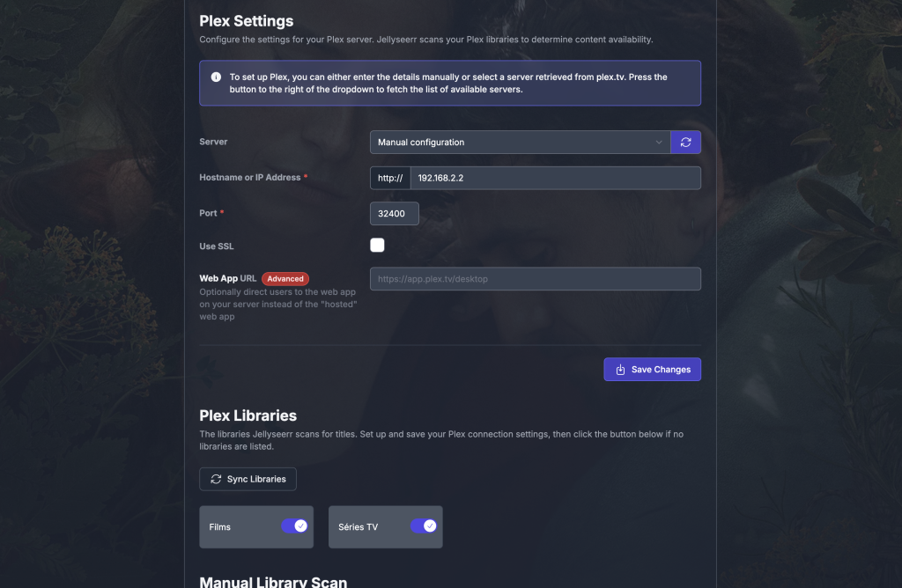This screenshot has width=902, height=588.
Task: Click the Use SSL label text
Action: point(217,246)
